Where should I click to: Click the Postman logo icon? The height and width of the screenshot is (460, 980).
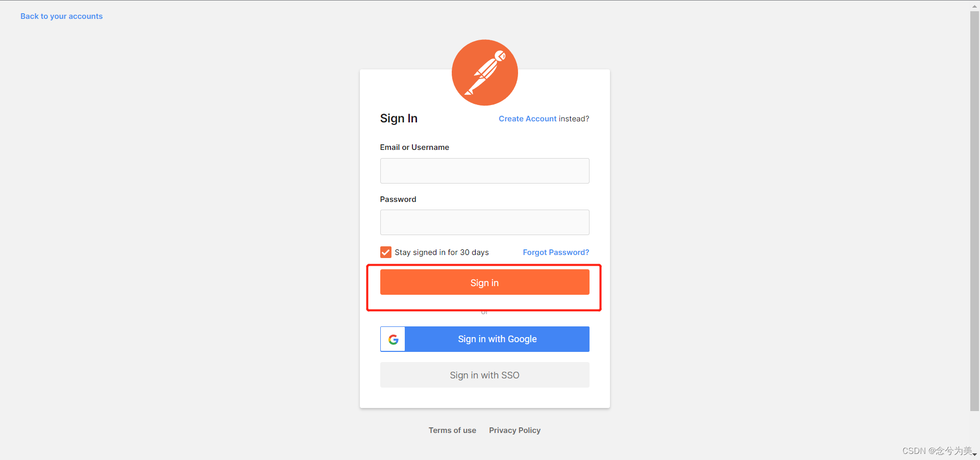tap(484, 72)
